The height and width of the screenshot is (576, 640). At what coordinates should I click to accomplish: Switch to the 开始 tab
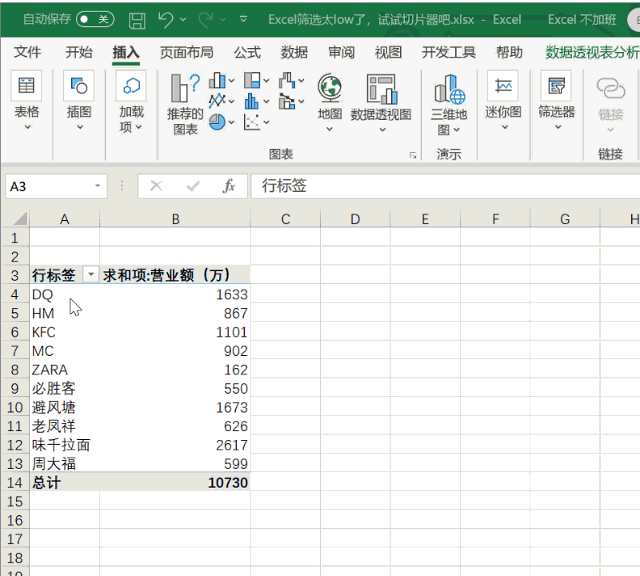click(x=79, y=52)
